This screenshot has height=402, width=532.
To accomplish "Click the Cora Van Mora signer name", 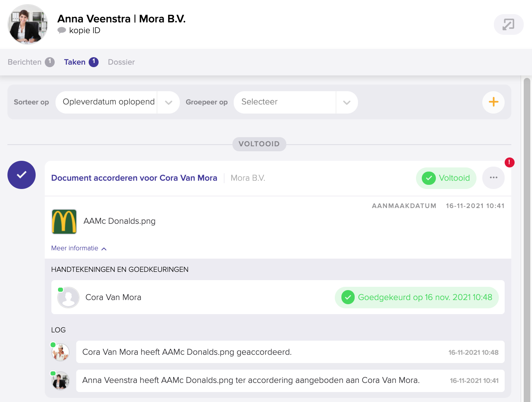I will click(x=114, y=298).
